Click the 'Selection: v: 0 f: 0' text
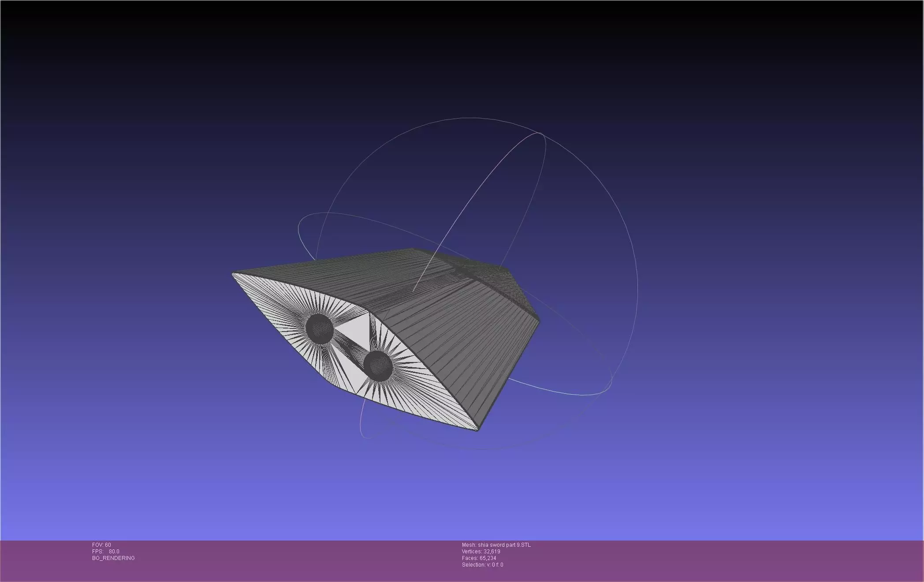 (483, 565)
